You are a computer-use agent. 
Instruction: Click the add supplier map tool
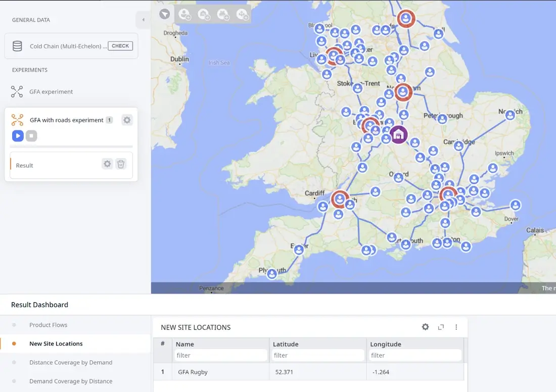click(242, 15)
